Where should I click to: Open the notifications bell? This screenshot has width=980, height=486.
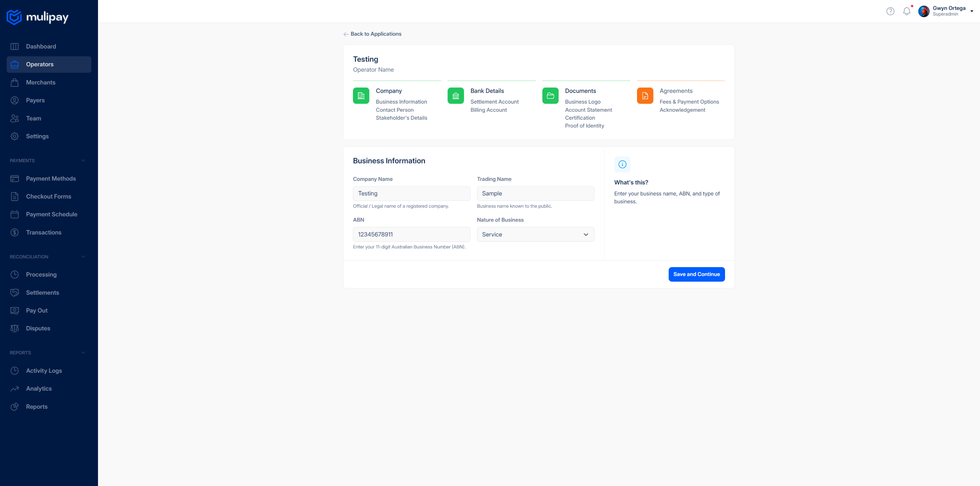pyautogui.click(x=906, y=11)
